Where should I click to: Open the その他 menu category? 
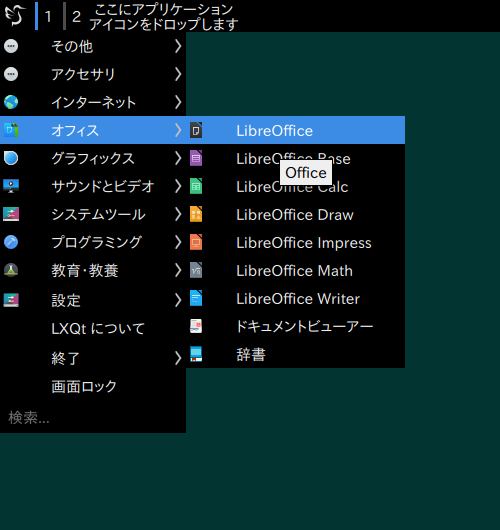tap(93, 46)
